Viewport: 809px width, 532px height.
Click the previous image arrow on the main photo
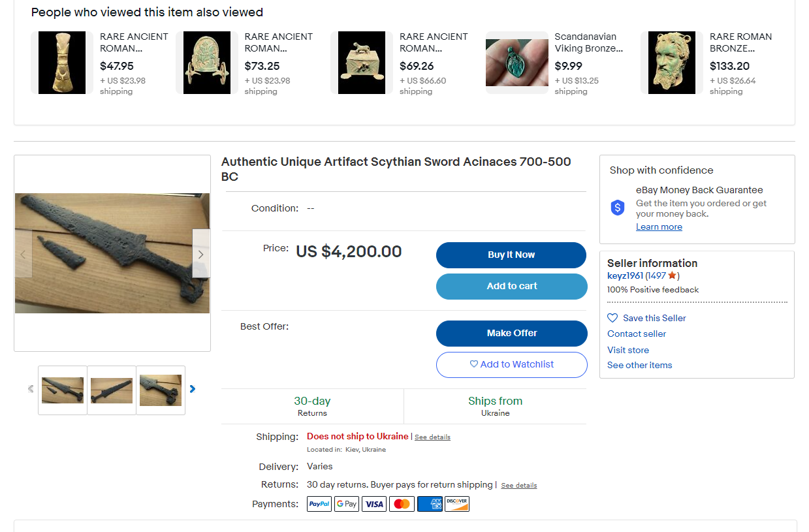(x=23, y=254)
